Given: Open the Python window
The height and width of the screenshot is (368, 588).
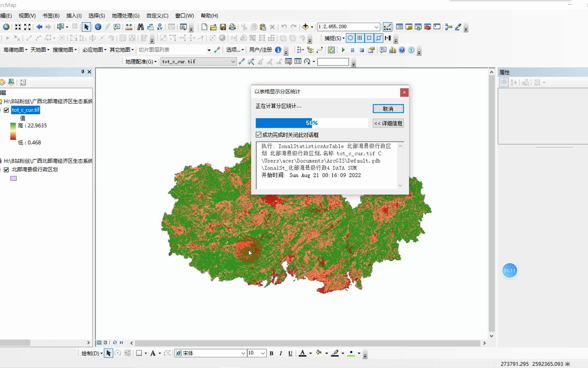Looking at the screenshot, I should pos(437,27).
